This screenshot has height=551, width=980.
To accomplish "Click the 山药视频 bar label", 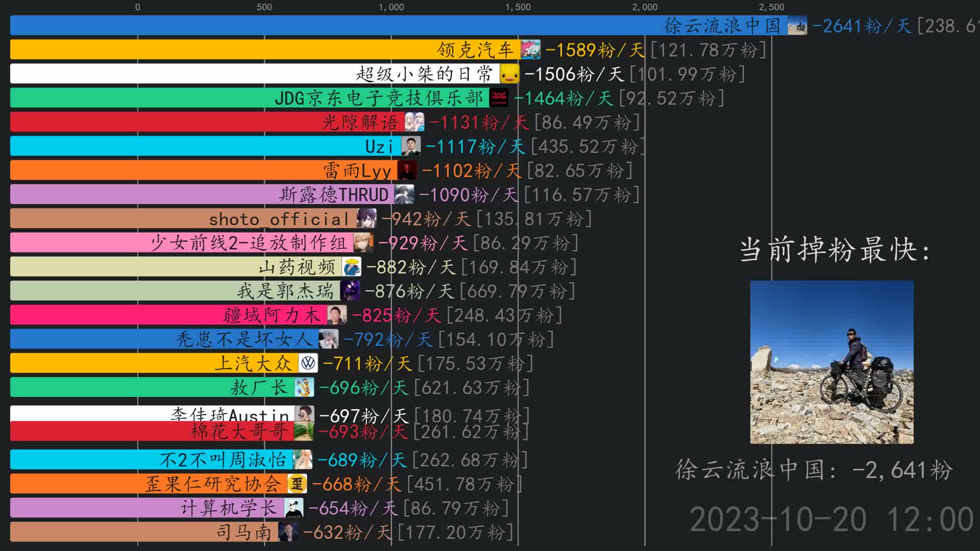I will point(297,267).
